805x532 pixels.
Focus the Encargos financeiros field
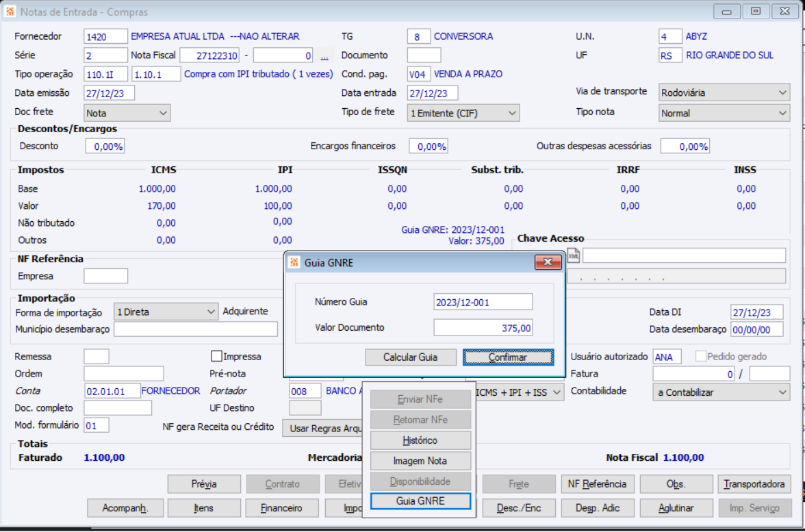pos(429,147)
